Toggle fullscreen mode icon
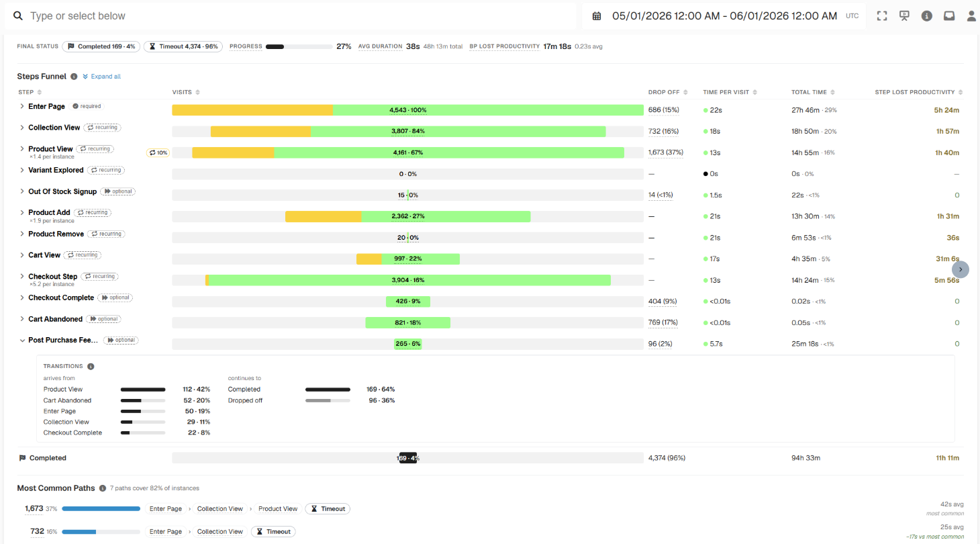 [882, 16]
